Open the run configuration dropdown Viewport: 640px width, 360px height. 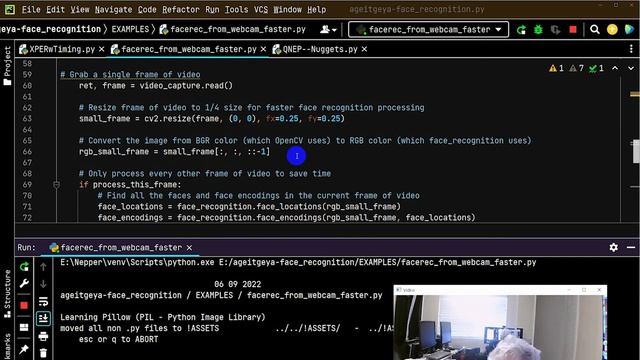coord(428,29)
